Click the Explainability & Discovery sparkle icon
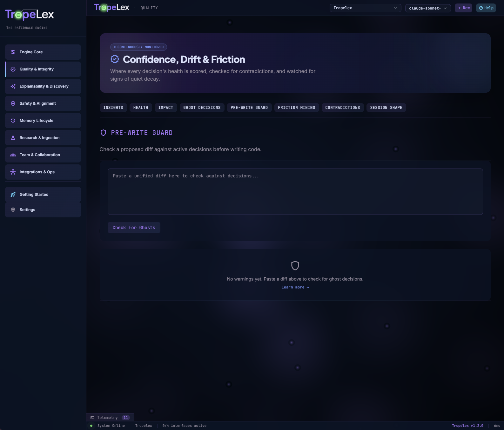This screenshot has width=504, height=430. point(13,86)
